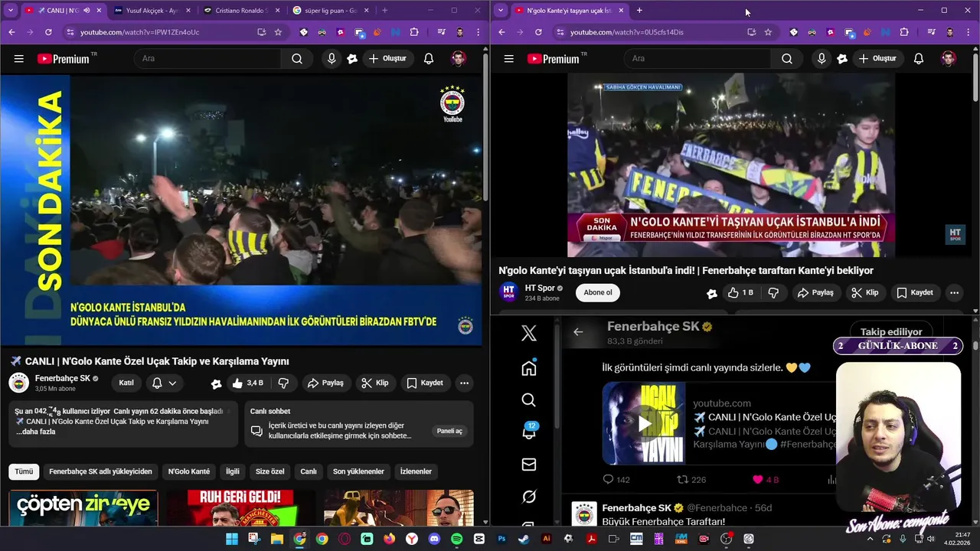The width and height of the screenshot is (980, 551).
Task: Open Discord from the Windows taskbar
Action: tap(434, 539)
